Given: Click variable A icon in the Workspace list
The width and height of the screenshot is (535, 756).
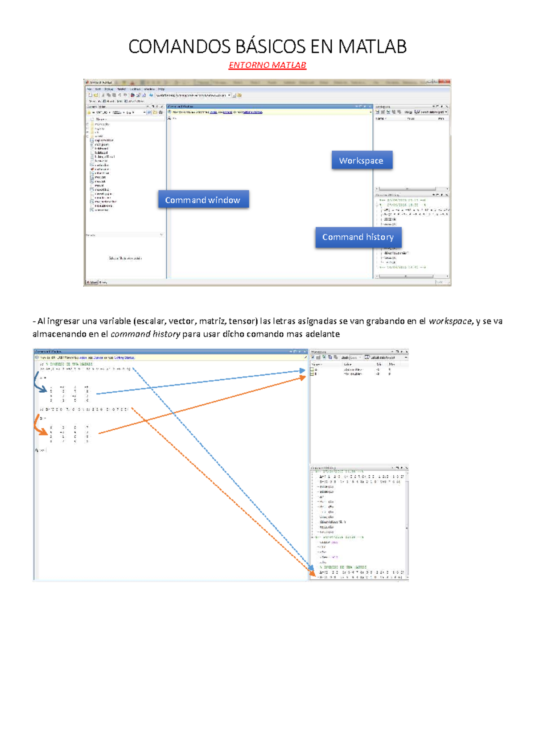Looking at the screenshot, I should [x=312, y=370].
